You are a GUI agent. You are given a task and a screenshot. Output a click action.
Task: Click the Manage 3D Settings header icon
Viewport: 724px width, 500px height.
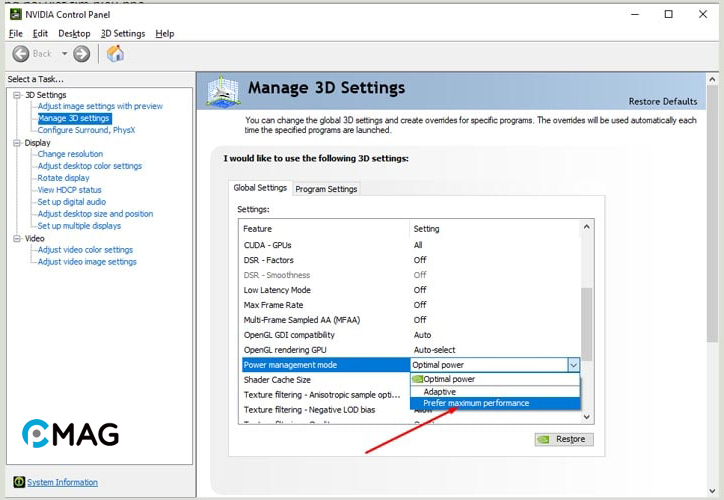click(223, 91)
